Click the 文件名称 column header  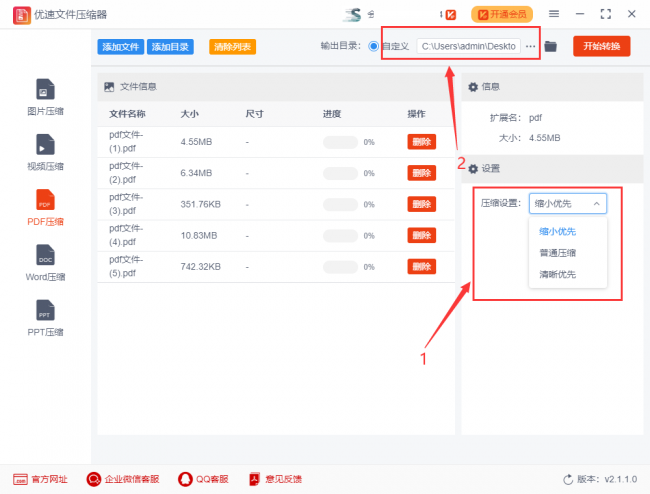pyautogui.click(x=127, y=114)
